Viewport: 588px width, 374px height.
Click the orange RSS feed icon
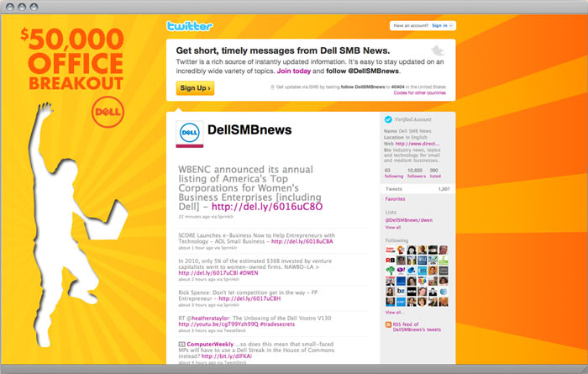click(387, 323)
